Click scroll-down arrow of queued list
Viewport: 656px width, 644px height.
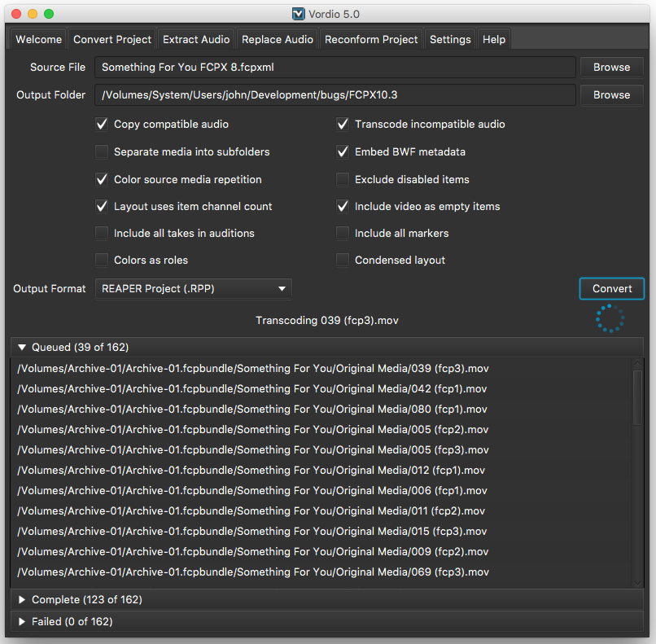pyautogui.click(x=637, y=583)
